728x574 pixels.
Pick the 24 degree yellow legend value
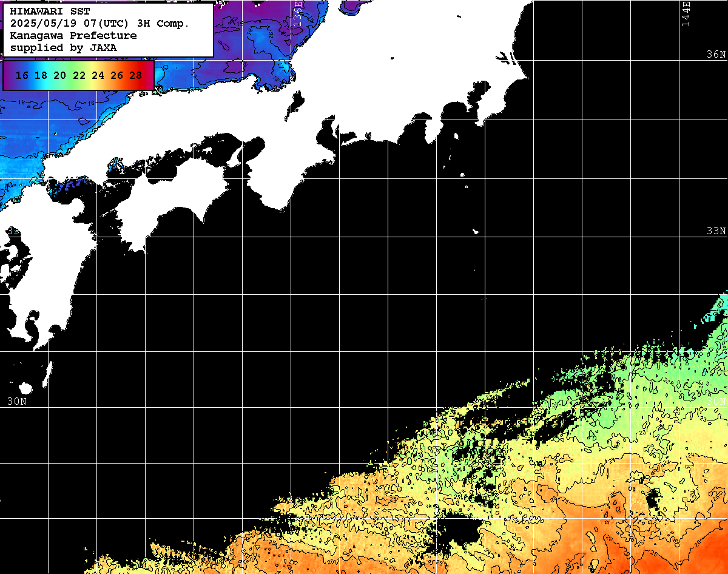tap(98, 76)
